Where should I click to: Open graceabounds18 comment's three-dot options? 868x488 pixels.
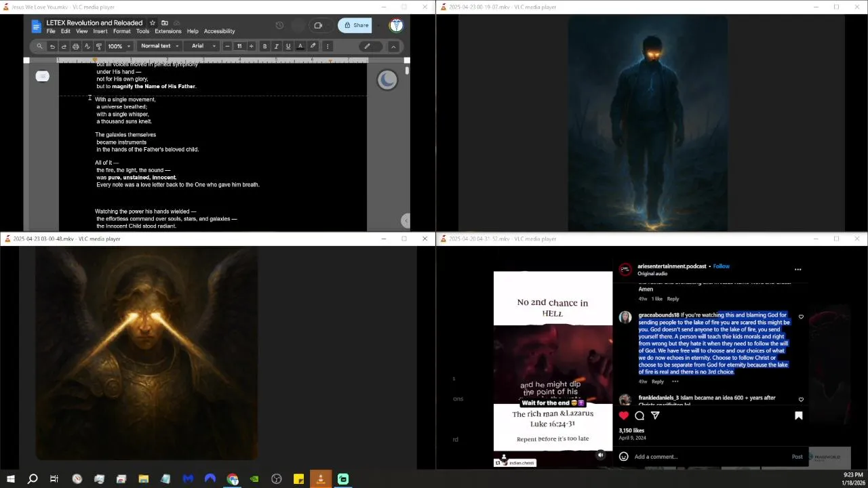pos(675,382)
